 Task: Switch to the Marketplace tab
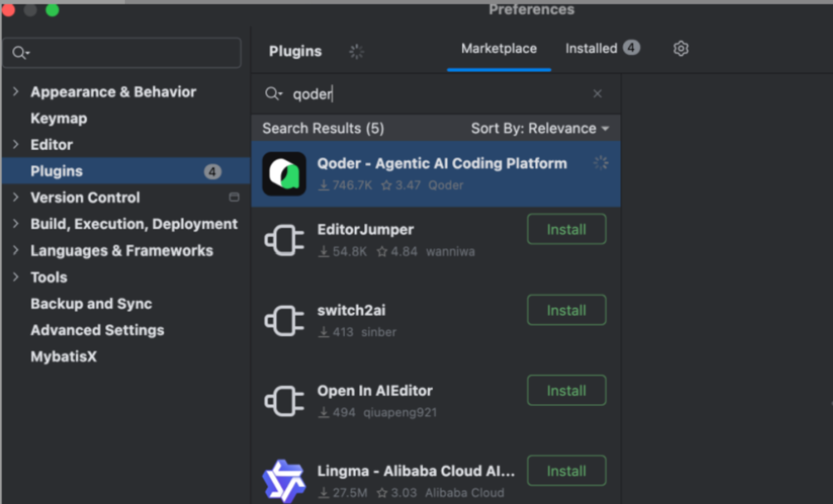click(498, 48)
